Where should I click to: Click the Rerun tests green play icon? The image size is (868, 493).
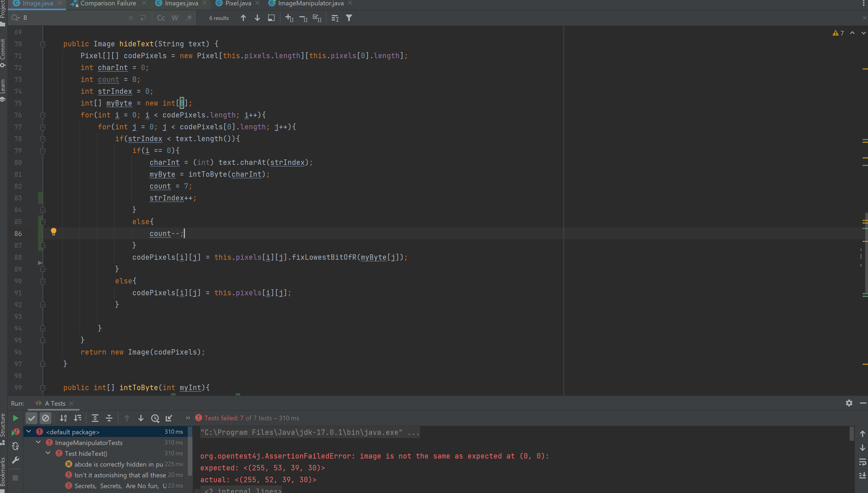16,418
